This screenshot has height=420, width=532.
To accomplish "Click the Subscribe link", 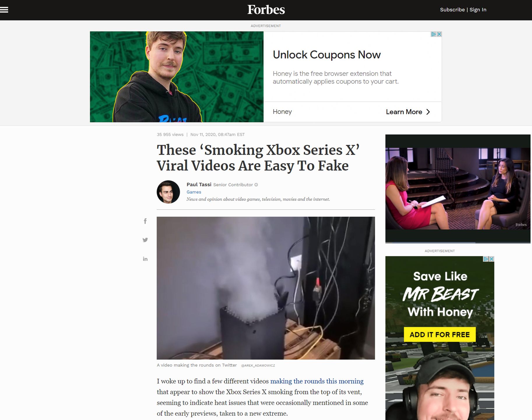I will tap(452, 10).
